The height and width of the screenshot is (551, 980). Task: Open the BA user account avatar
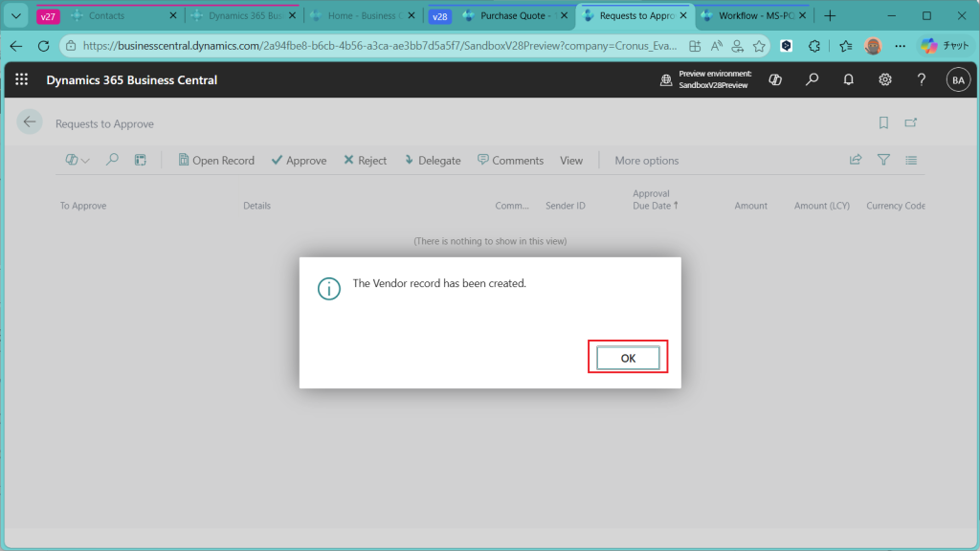coord(957,80)
